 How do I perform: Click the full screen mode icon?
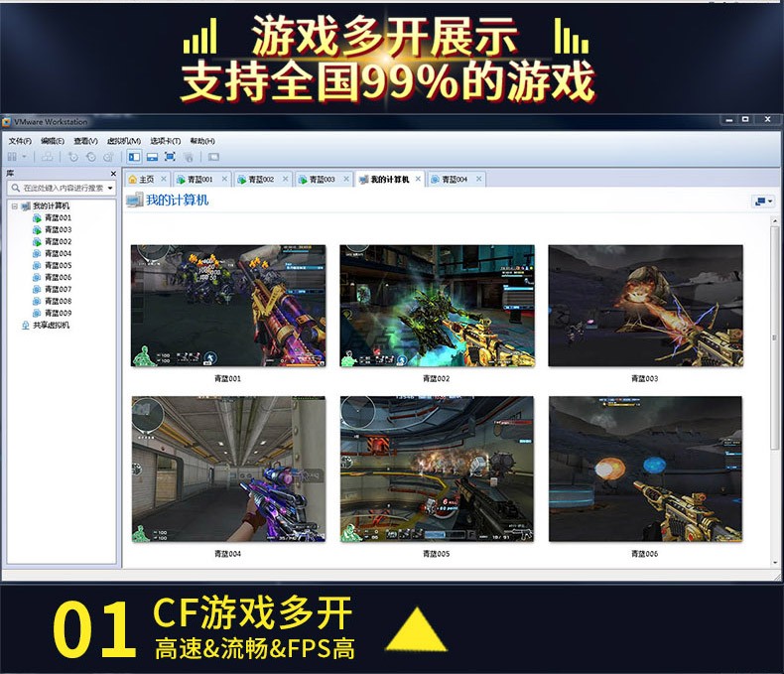pos(170,157)
